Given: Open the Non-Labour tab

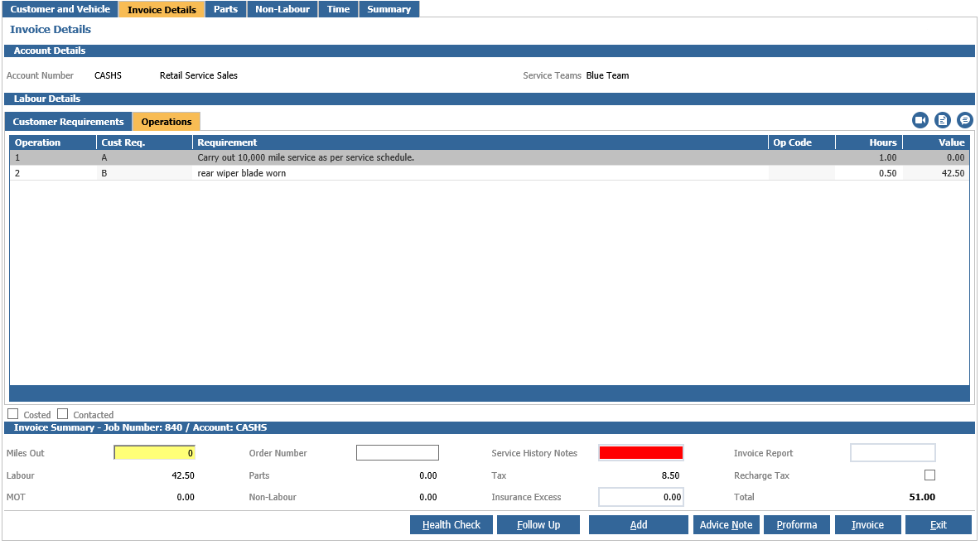Looking at the screenshot, I should (282, 9).
